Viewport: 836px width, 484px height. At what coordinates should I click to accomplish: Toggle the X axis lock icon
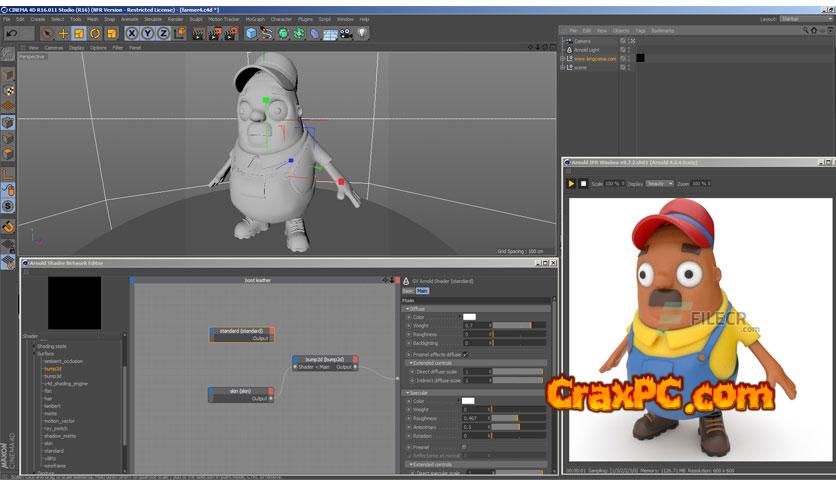[x=131, y=33]
